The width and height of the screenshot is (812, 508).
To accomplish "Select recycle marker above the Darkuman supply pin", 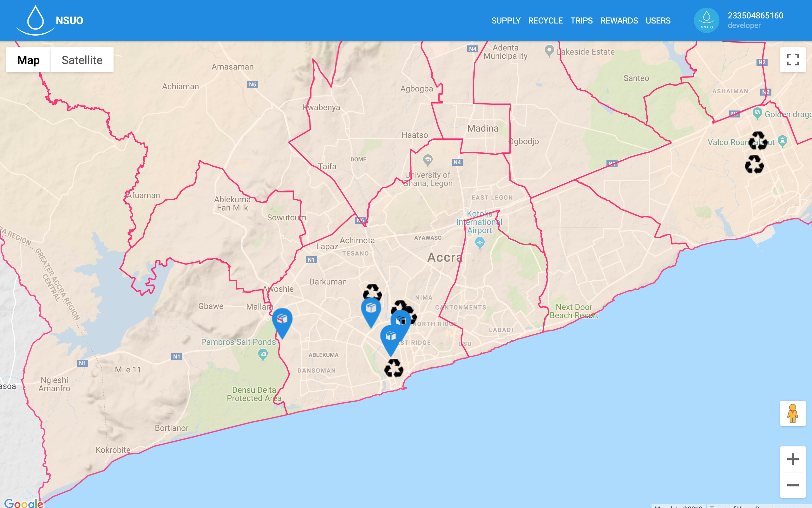I will tap(372, 291).
